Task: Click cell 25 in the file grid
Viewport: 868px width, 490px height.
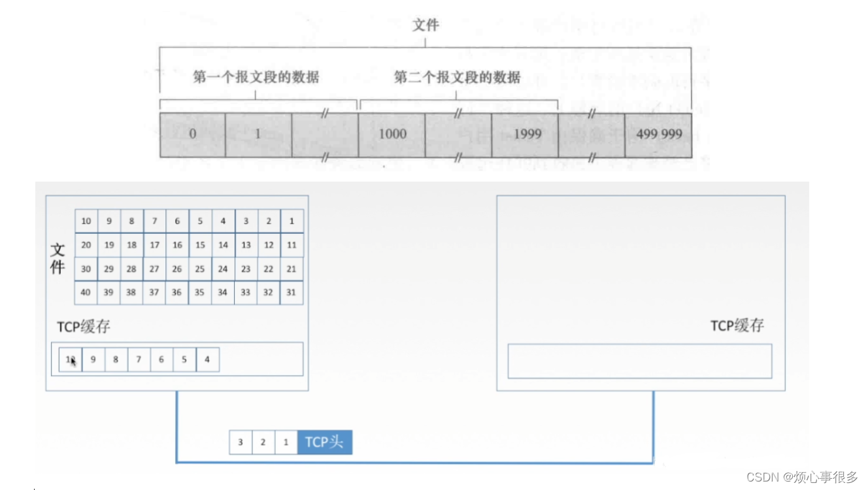Action: 200,269
